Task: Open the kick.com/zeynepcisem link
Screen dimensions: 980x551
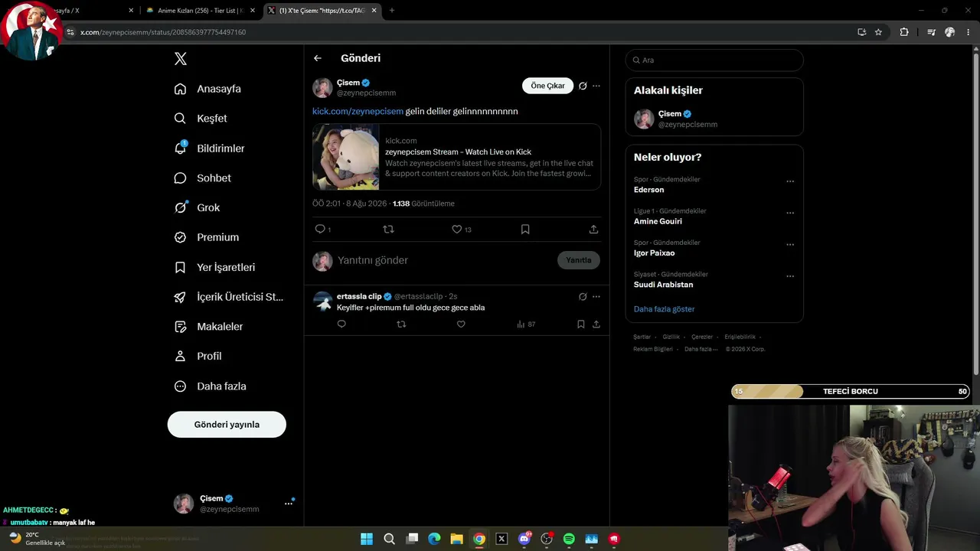Action: tap(358, 111)
